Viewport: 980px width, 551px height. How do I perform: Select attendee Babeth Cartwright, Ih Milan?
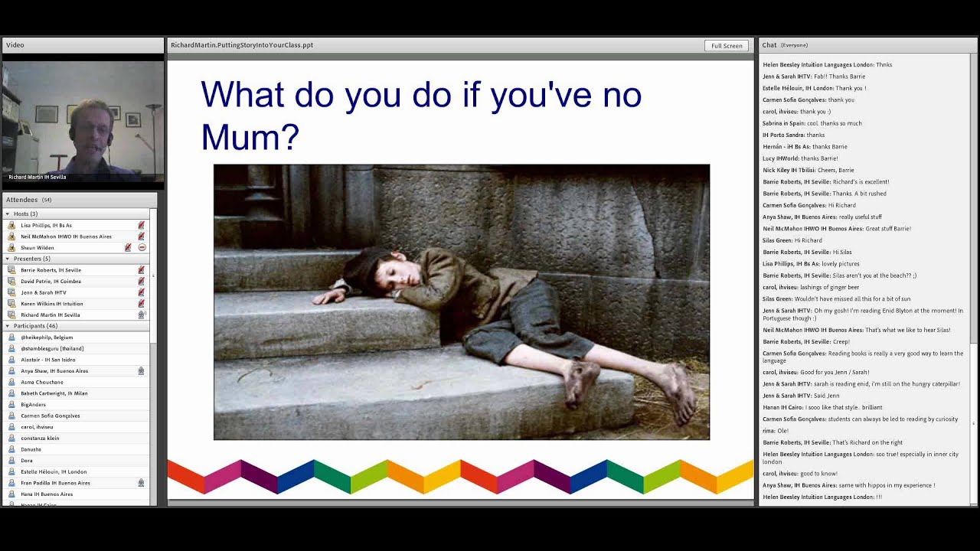(54, 393)
